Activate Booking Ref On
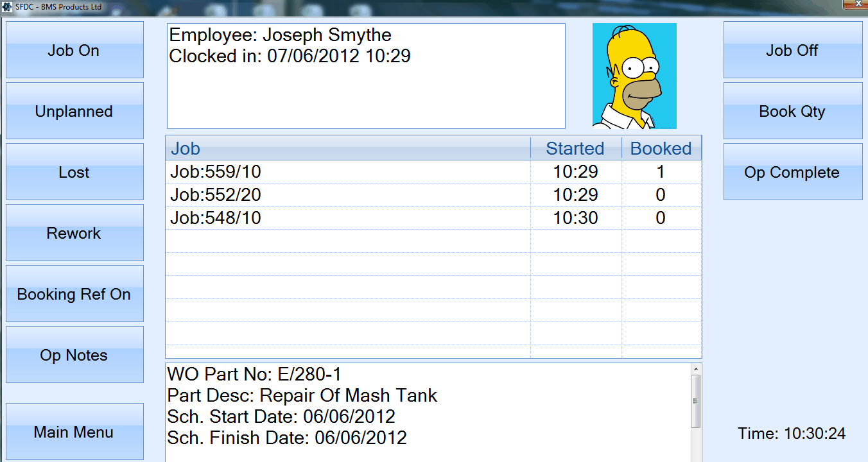Image resolution: width=868 pixels, height=462 pixels. 74,294
